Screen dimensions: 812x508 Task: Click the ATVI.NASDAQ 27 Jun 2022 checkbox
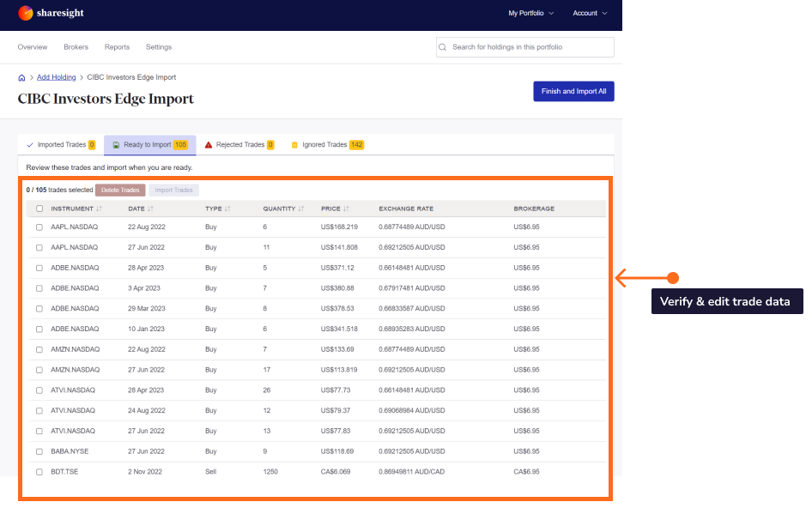tap(39, 432)
